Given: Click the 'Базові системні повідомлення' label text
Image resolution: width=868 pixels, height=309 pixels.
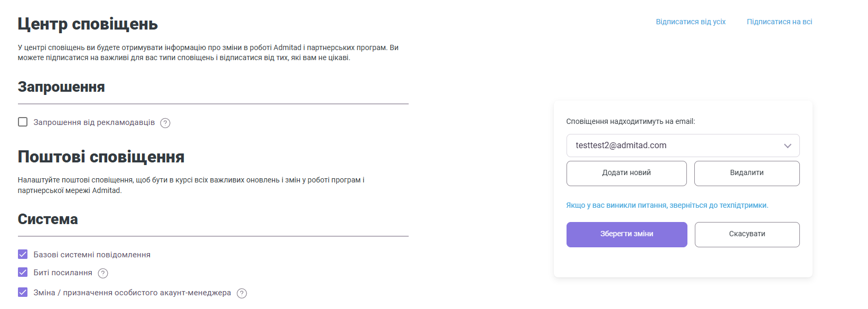Looking at the screenshot, I should pyautogui.click(x=92, y=255).
